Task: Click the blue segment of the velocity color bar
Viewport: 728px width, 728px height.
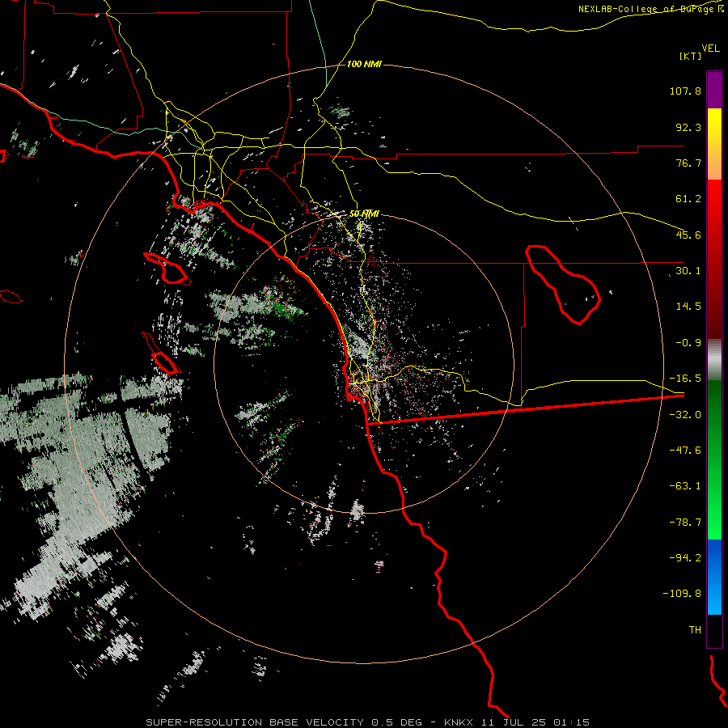Action: (x=714, y=577)
